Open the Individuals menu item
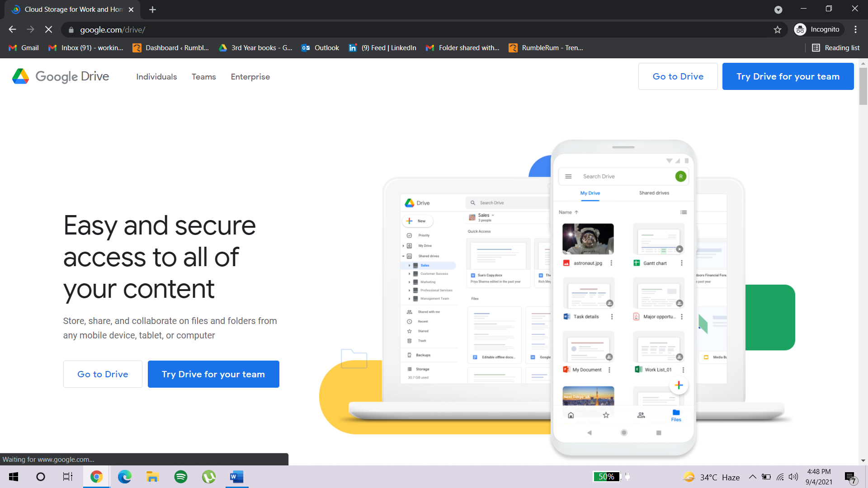The width and height of the screenshot is (868, 488). 156,77
